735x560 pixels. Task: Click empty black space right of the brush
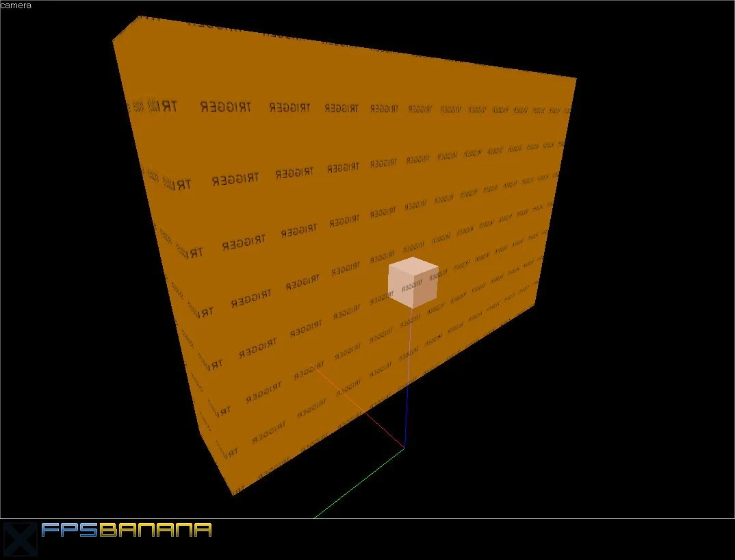[647, 281]
